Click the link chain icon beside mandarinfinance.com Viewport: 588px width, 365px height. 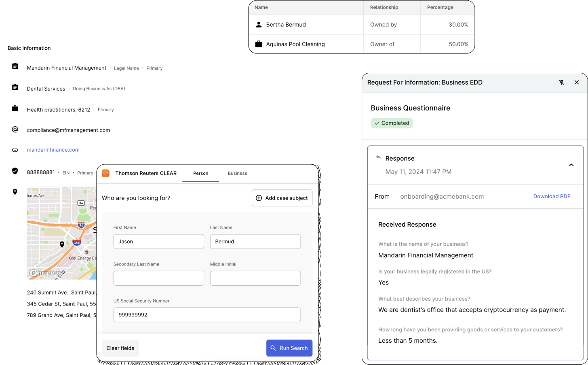(x=15, y=150)
